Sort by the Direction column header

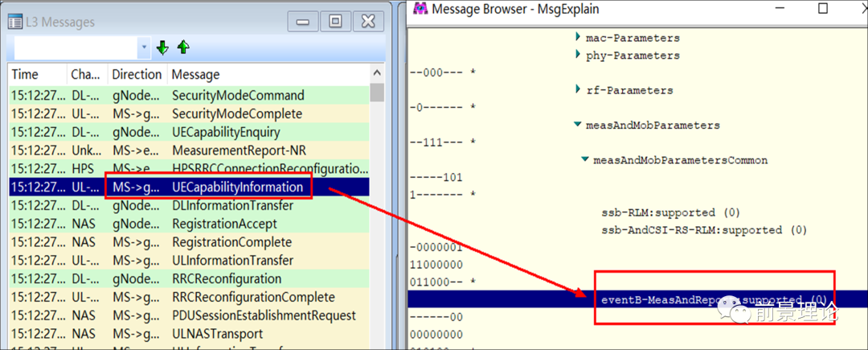pyautogui.click(x=136, y=75)
